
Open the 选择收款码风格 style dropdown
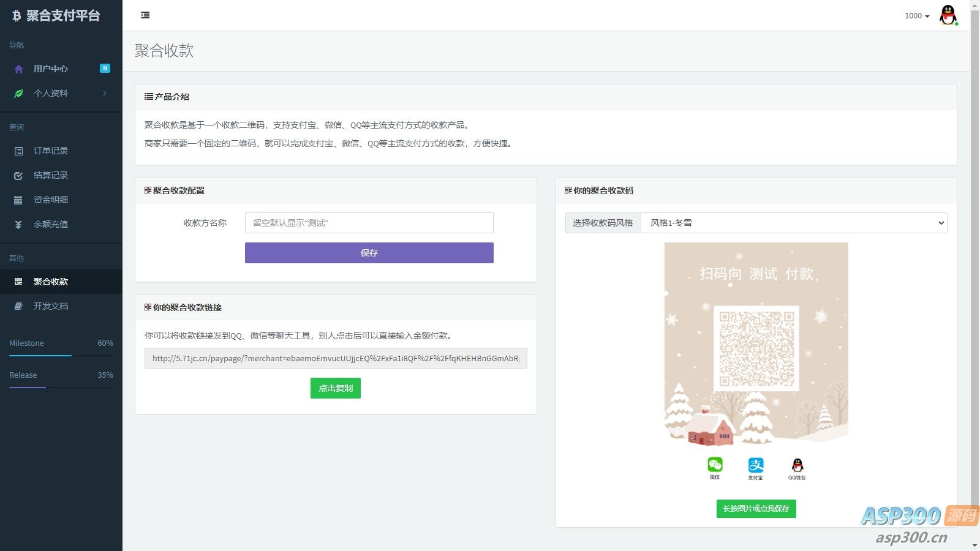pyautogui.click(x=793, y=223)
